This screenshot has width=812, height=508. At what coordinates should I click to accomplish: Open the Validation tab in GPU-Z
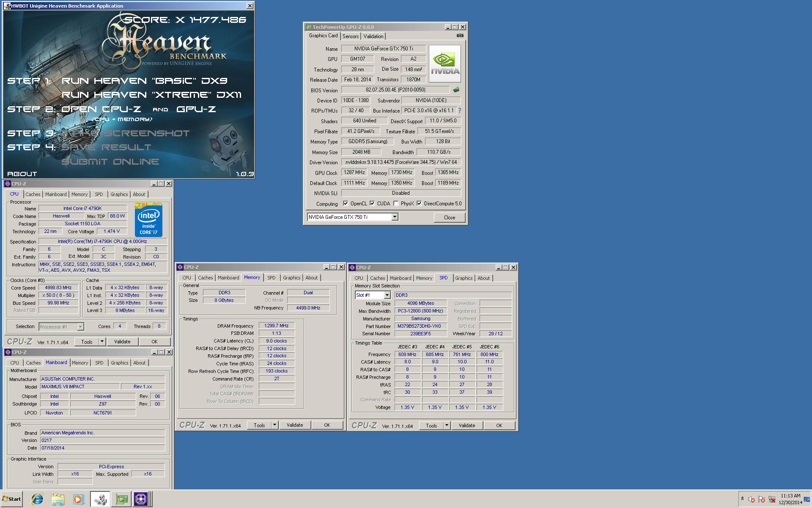(x=373, y=36)
